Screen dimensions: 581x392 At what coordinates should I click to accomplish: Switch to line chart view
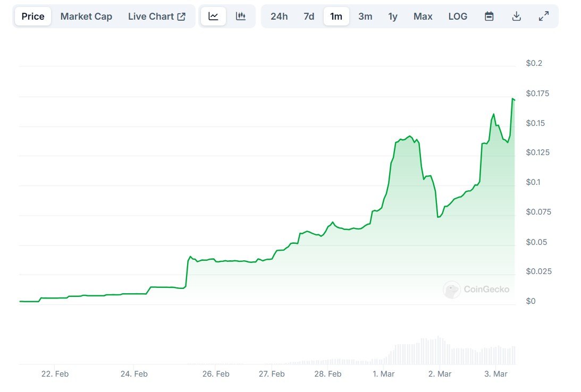click(x=214, y=16)
